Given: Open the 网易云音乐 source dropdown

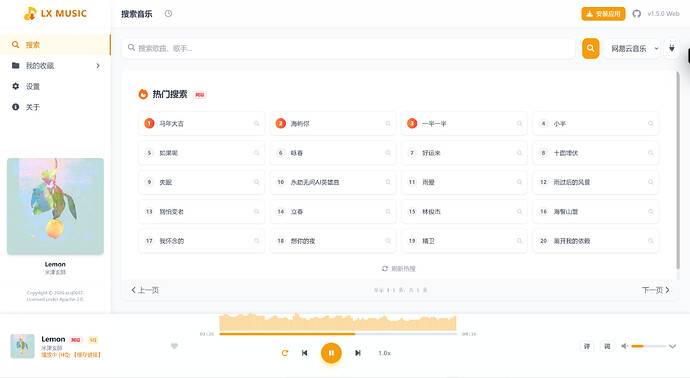Looking at the screenshot, I should tap(631, 48).
